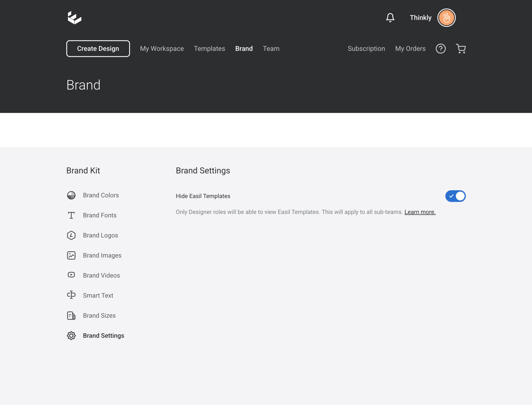Viewport: 532px width, 405px height.
Task: Click the Brand Settings section heading
Action: point(203,170)
